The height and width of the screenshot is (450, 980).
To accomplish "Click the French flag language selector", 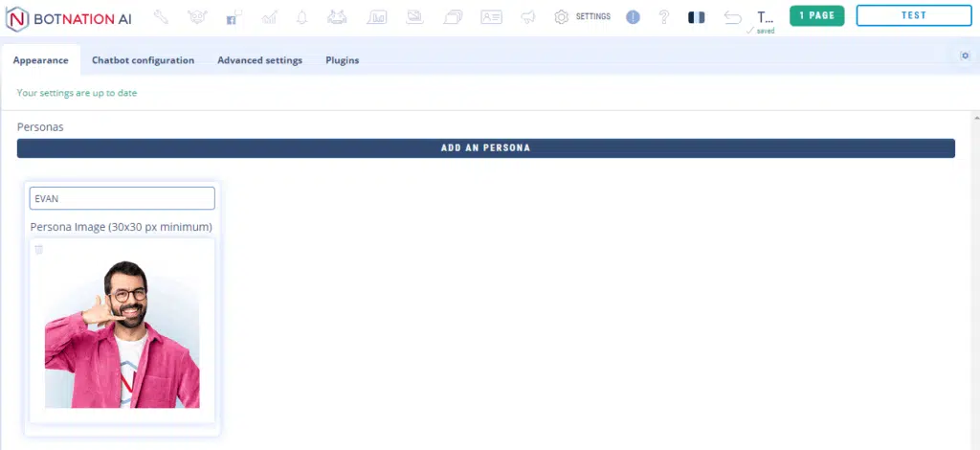I will pos(696,17).
